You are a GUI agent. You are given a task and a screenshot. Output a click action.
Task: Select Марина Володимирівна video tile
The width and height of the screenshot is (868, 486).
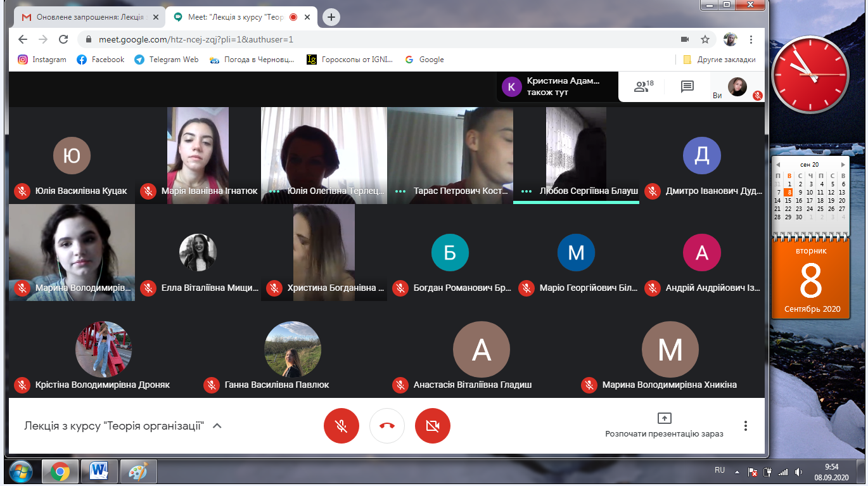(72, 252)
